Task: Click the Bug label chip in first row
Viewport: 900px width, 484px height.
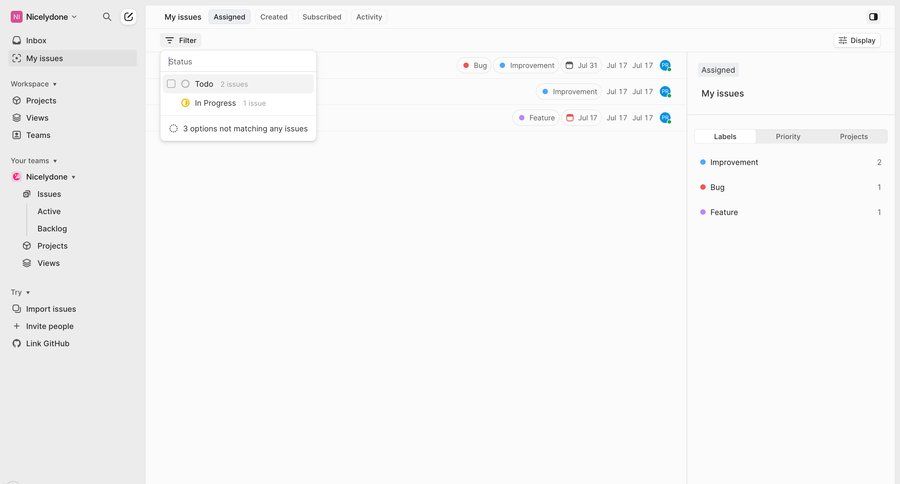Action: (475, 65)
